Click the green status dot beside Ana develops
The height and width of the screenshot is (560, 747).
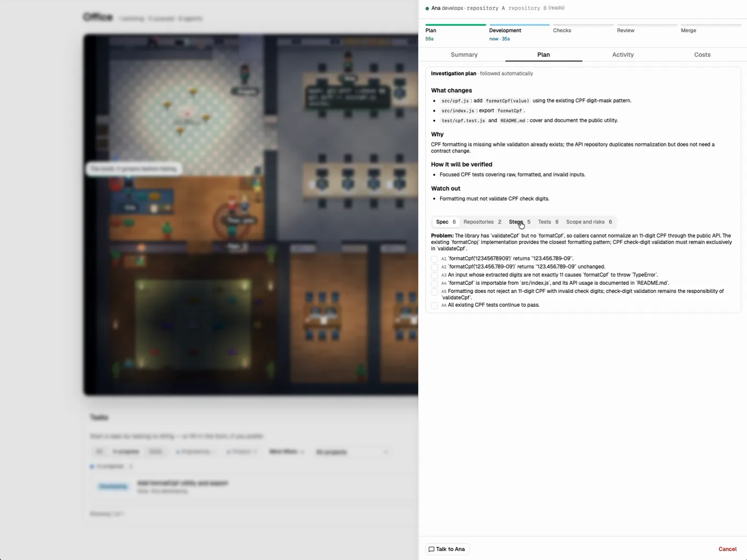point(427,9)
